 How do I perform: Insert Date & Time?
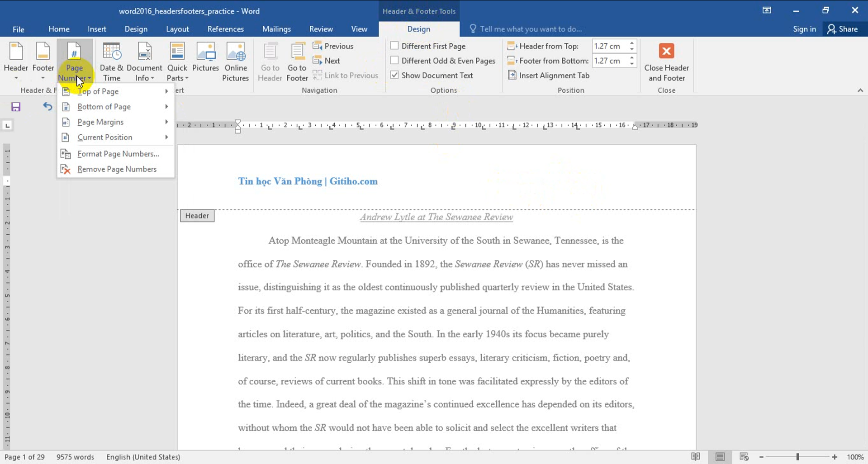pos(111,61)
